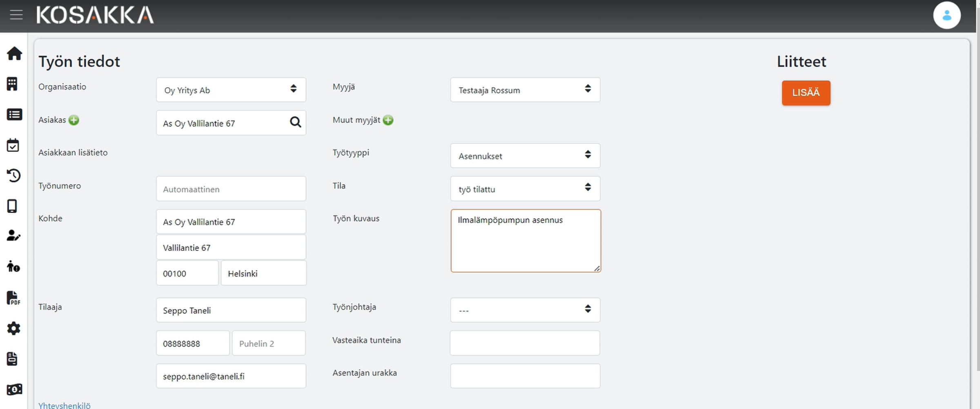
Task: Open the building organizations icon in sidebar
Action: 12,84
